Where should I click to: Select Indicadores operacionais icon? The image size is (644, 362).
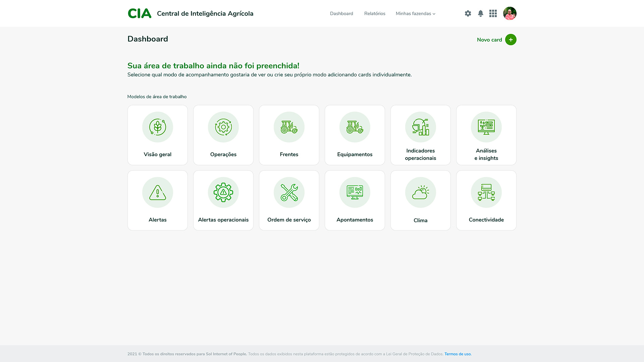click(420, 127)
